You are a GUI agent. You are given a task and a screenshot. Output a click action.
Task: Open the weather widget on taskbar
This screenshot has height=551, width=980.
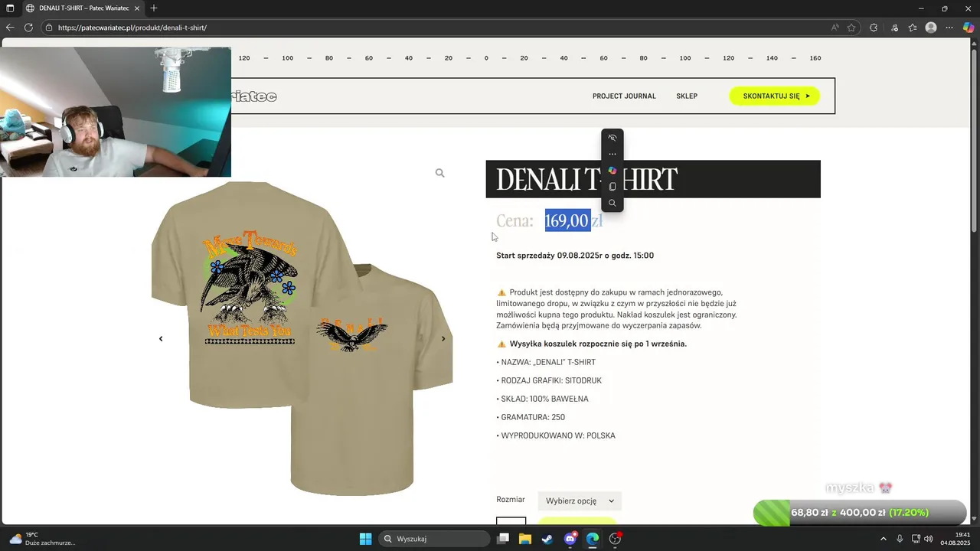tap(42, 539)
